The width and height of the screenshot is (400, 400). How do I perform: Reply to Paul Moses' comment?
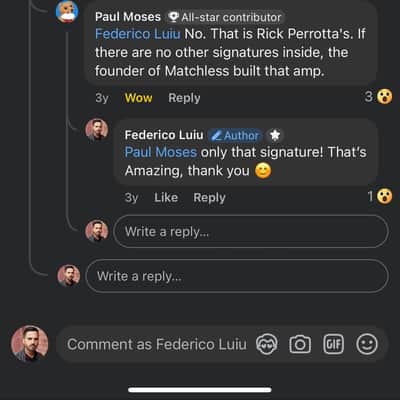click(184, 98)
